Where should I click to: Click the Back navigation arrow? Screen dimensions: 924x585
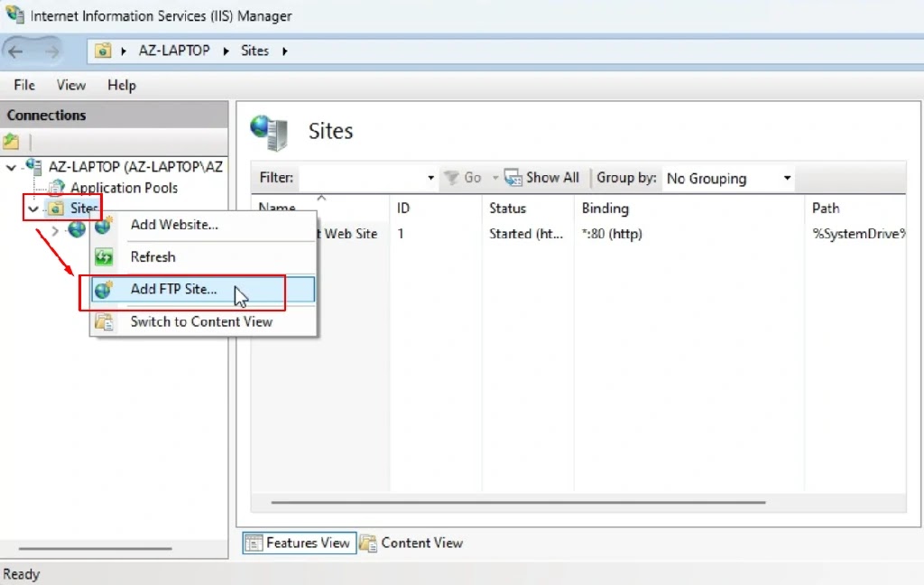[16, 51]
